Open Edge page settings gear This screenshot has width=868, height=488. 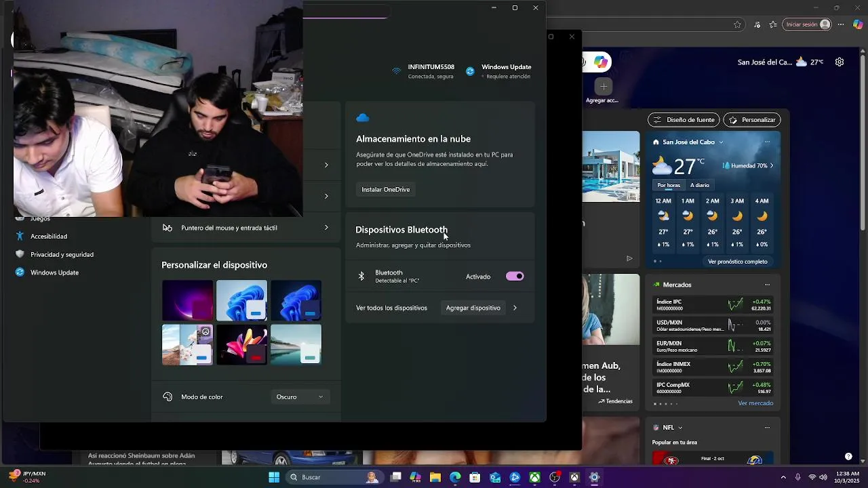pyautogui.click(x=840, y=62)
